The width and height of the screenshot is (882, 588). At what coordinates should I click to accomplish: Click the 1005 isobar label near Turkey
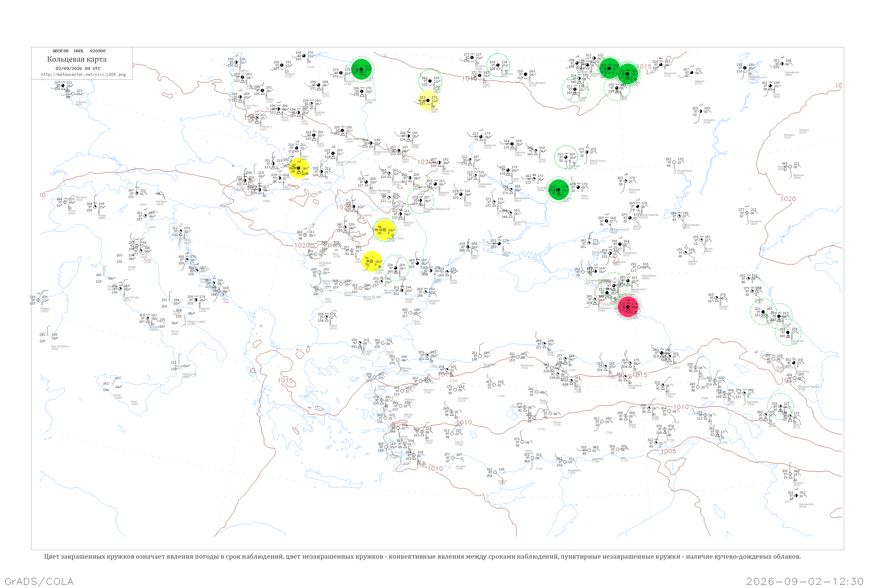pyautogui.click(x=668, y=451)
